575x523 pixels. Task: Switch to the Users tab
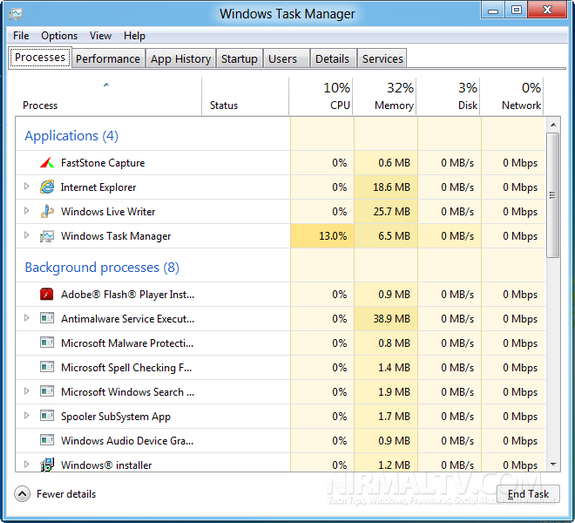tap(286, 59)
